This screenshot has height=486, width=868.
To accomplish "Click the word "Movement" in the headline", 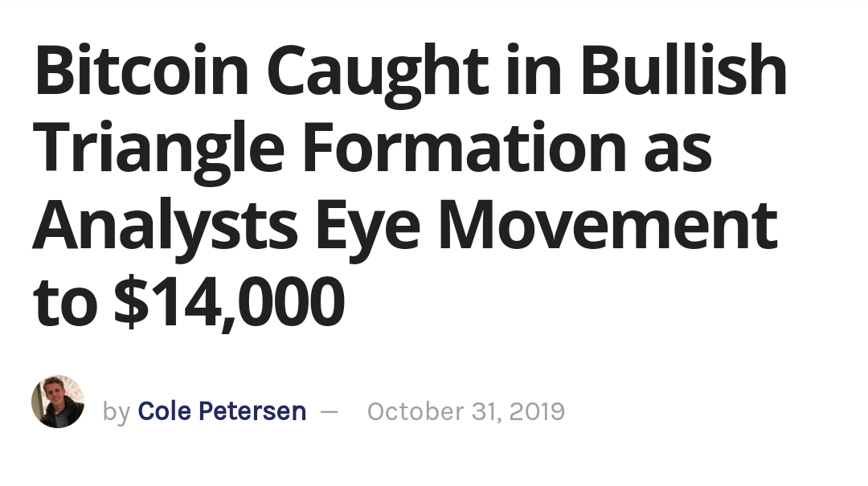I will pyautogui.click(x=608, y=225).
